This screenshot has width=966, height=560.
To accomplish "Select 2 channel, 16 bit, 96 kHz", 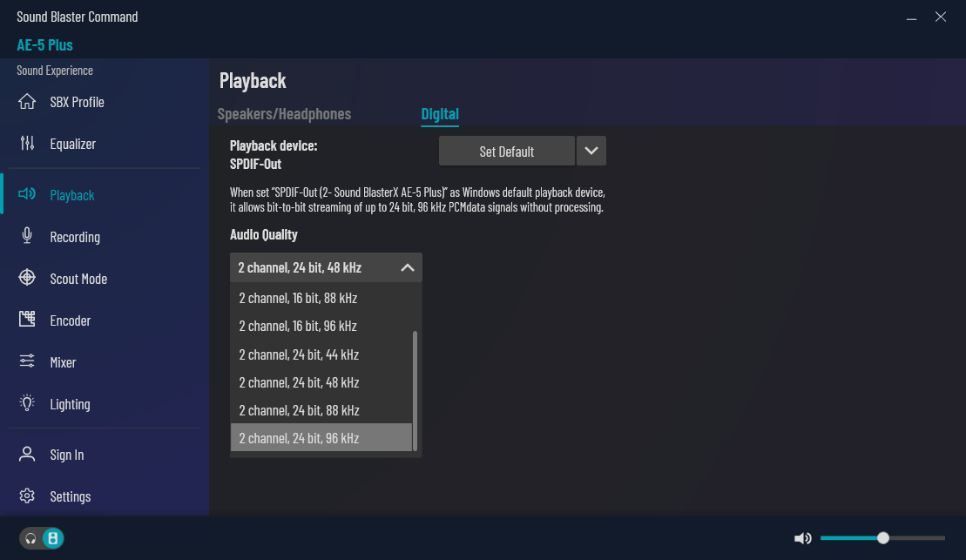I will 321,326.
